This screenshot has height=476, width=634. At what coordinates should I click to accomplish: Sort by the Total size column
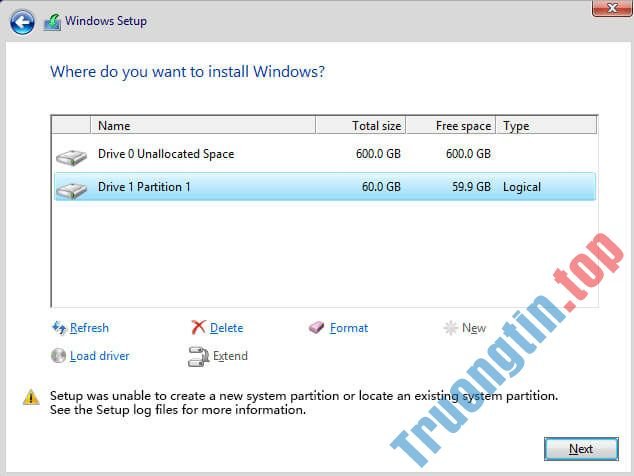pyautogui.click(x=361, y=126)
